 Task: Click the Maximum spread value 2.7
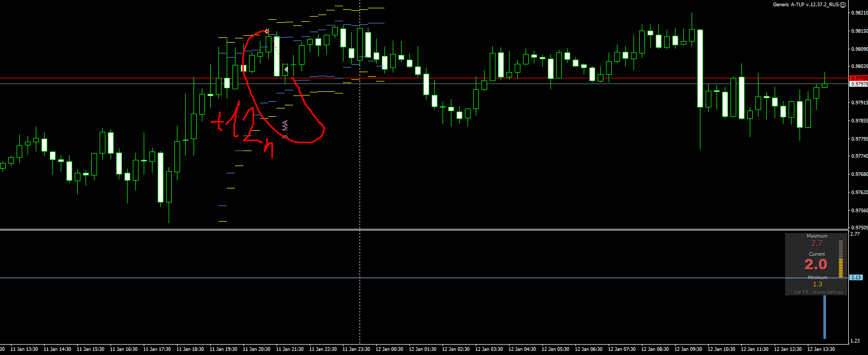click(x=817, y=243)
